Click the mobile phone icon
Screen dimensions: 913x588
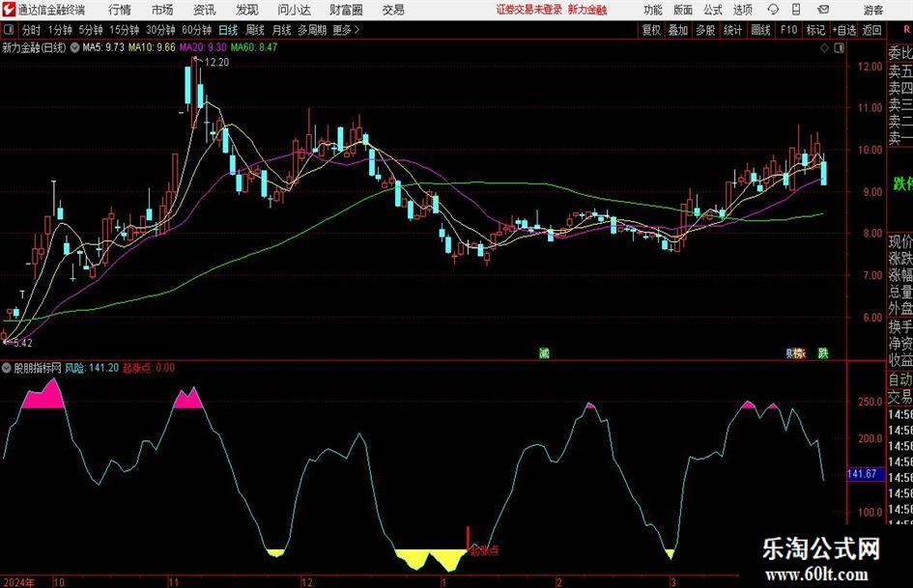[796, 10]
